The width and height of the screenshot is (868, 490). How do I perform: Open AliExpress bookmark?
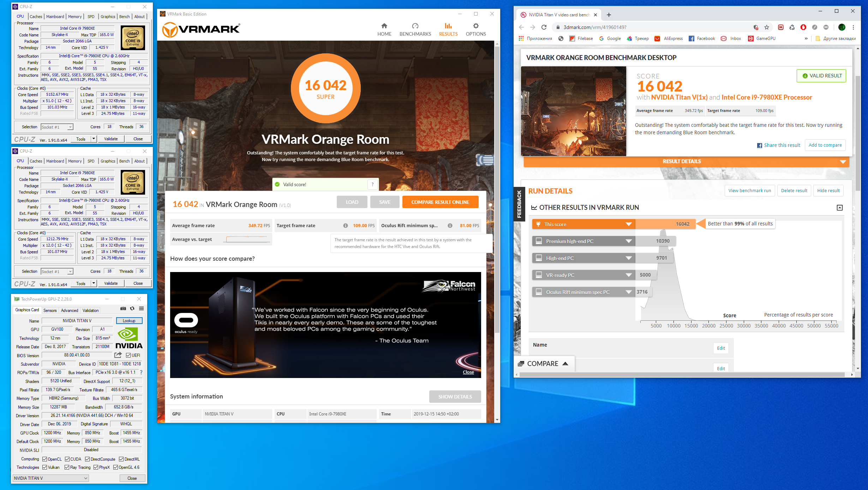coord(669,39)
